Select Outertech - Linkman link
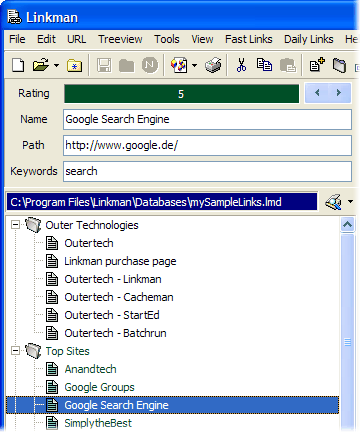360x433 pixels. pyautogui.click(x=113, y=279)
